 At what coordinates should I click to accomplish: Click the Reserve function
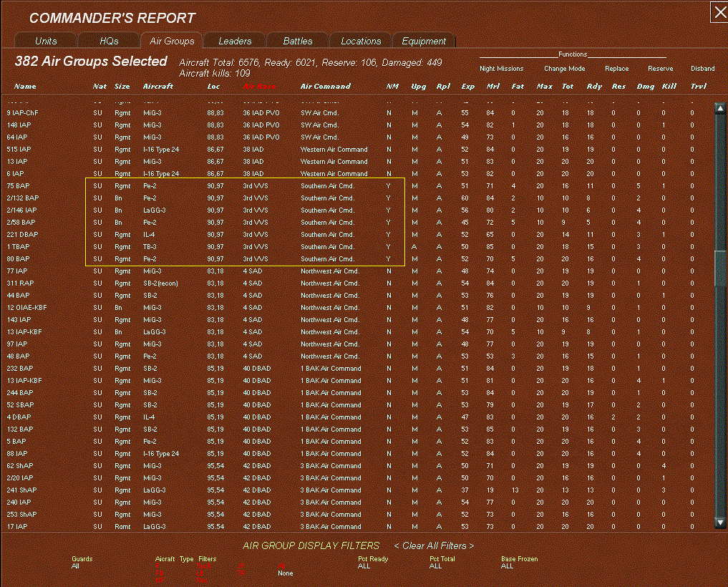pos(660,68)
